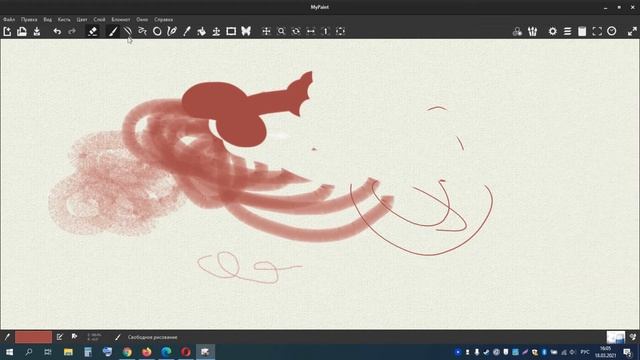The image size is (640, 360).
Task: Open the symmetry butterfly tool
Action: click(x=246, y=31)
